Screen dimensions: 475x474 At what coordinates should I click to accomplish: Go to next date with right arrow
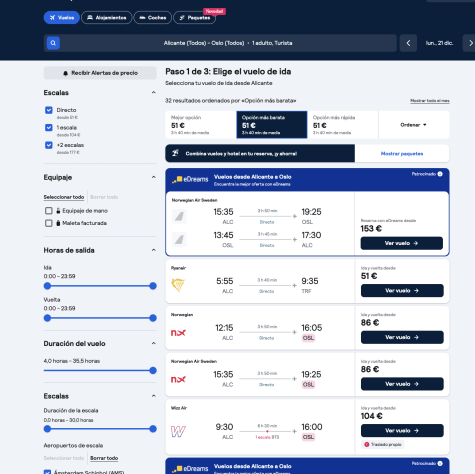[470, 43]
